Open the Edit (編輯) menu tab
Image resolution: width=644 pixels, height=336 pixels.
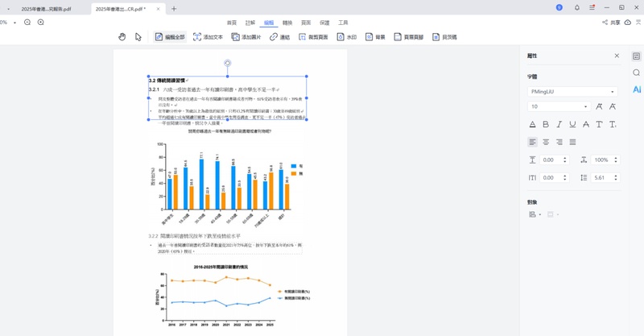click(x=269, y=23)
